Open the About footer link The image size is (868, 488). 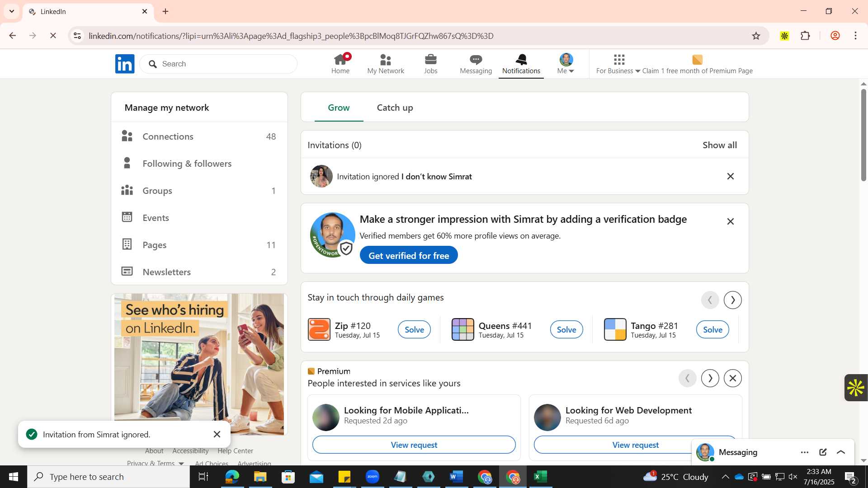154,451
